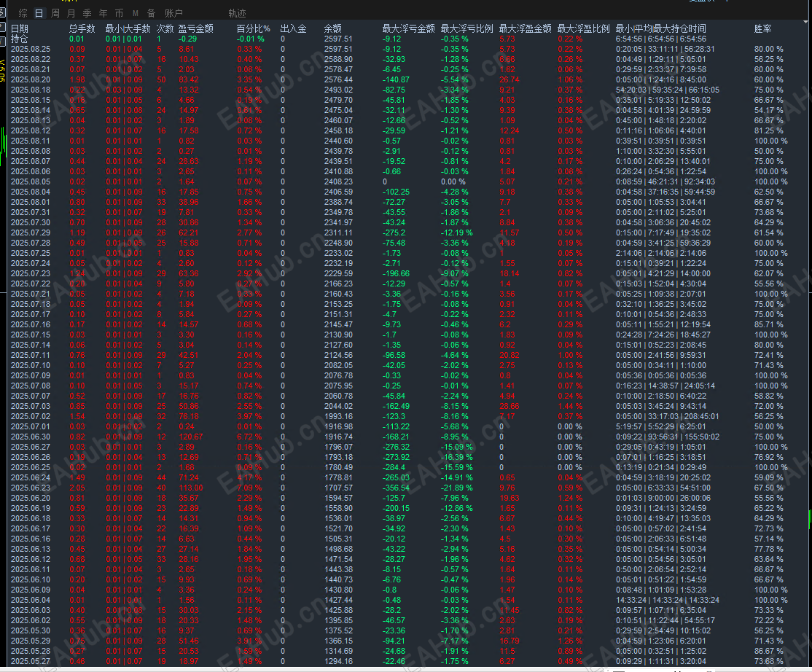The image size is (812, 672).
Task: Click the 最小|平均|最大持仓时间 column header
Action: (x=661, y=28)
